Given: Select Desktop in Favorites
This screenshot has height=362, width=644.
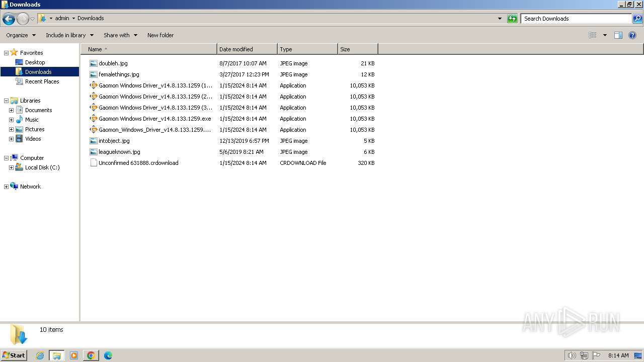Looking at the screenshot, I should pyautogui.click(x=35, y=62).
